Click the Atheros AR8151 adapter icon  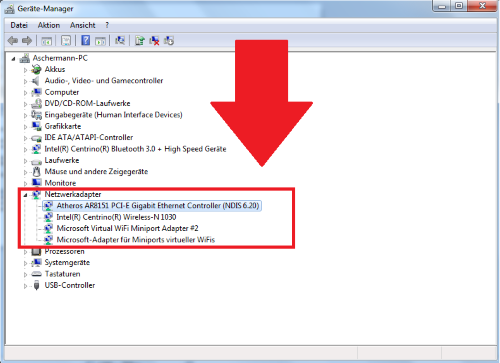[48, 206]
